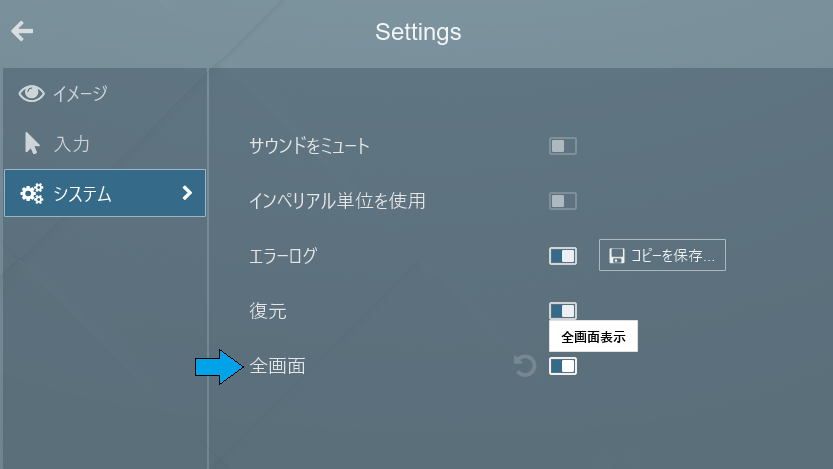Turn off the エラーログ toggle

tap(563, 256)
